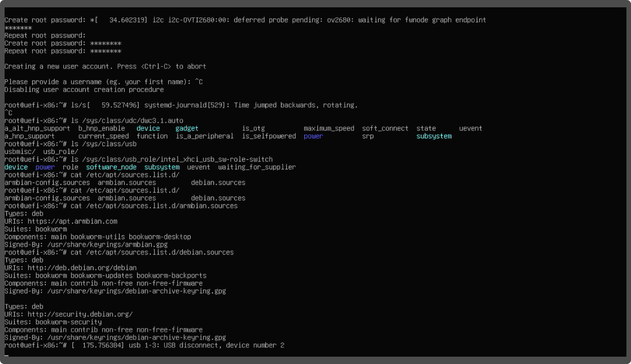Image resolution: width=631 pixels, height=364 pixels.
Task: Click the 'function' file name
Action: [152, 136]
